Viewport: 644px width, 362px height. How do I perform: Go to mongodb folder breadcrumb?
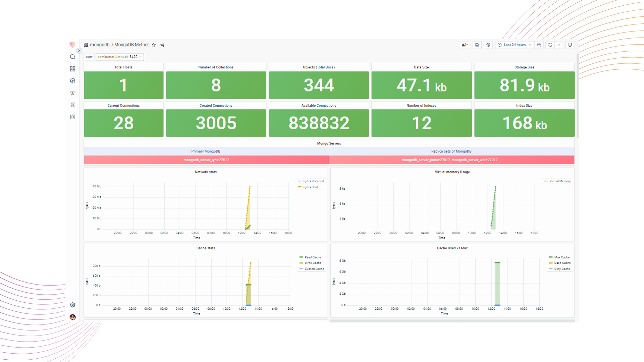point(100,45)
